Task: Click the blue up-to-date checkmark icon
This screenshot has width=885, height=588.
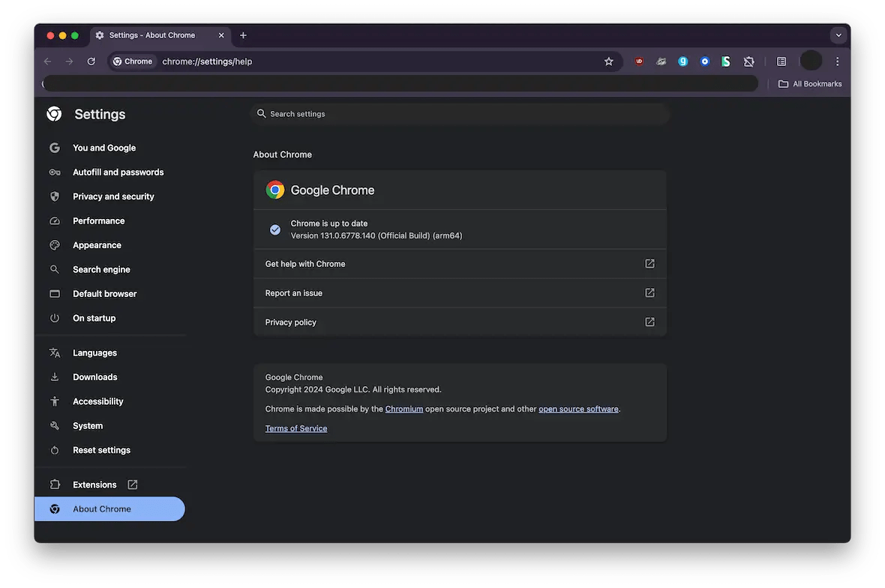Action: tap(274, 229)
